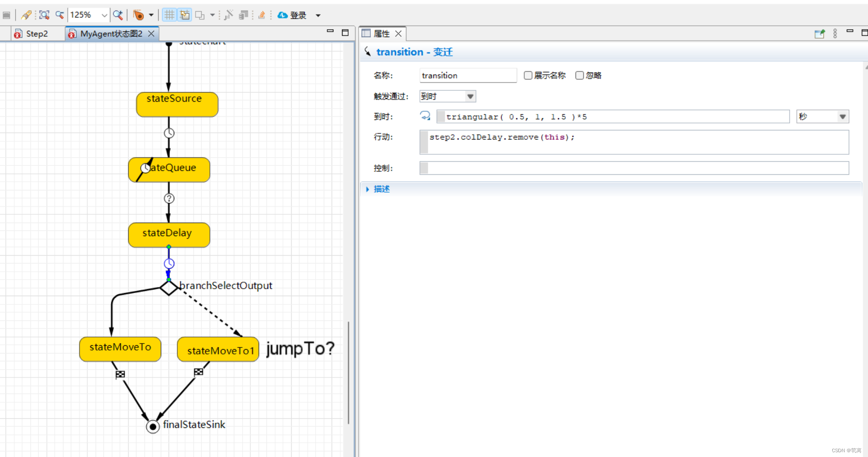This screenshot has width=868, height=457.
Task: Toggle the grid display button
Action: click(x=169, y=14)
